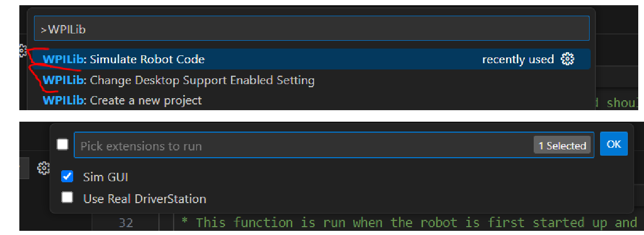Confirm the selection with the OK button

[614, 144]
